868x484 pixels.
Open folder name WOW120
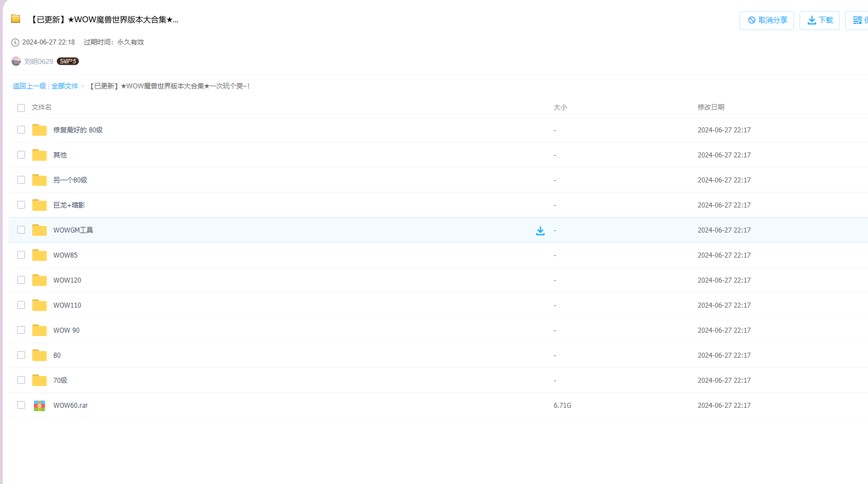pos(67,280)
